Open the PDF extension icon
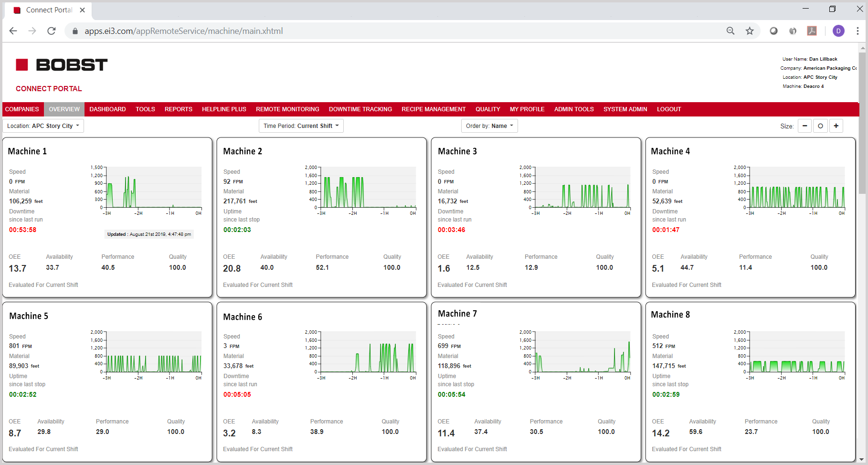 812,31
